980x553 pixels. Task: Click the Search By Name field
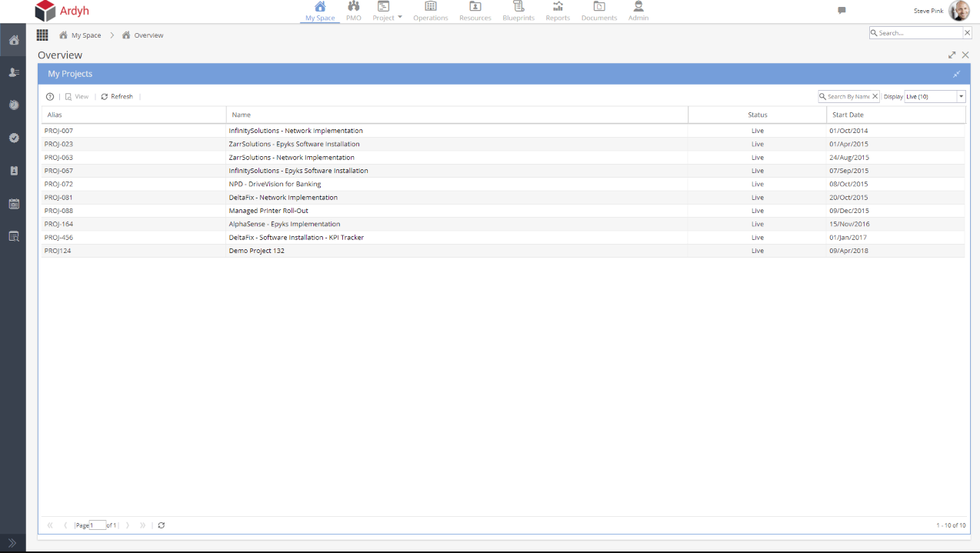pos(848,97)
